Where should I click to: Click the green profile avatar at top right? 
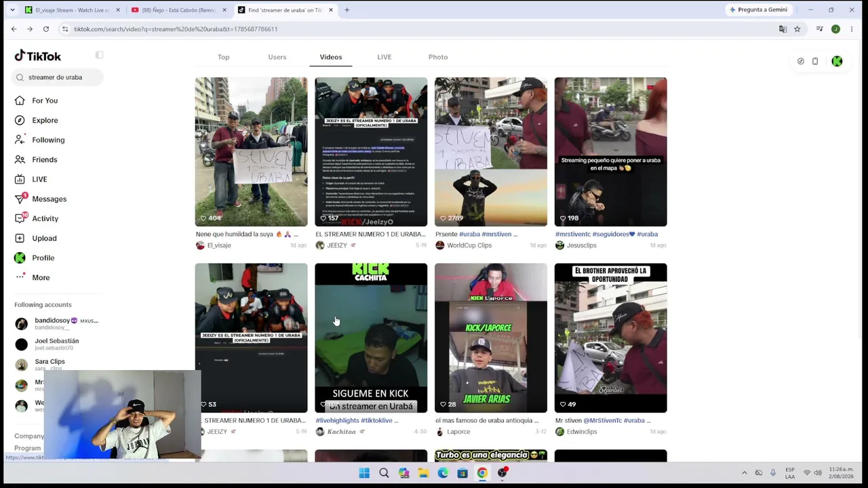(837, 62)
